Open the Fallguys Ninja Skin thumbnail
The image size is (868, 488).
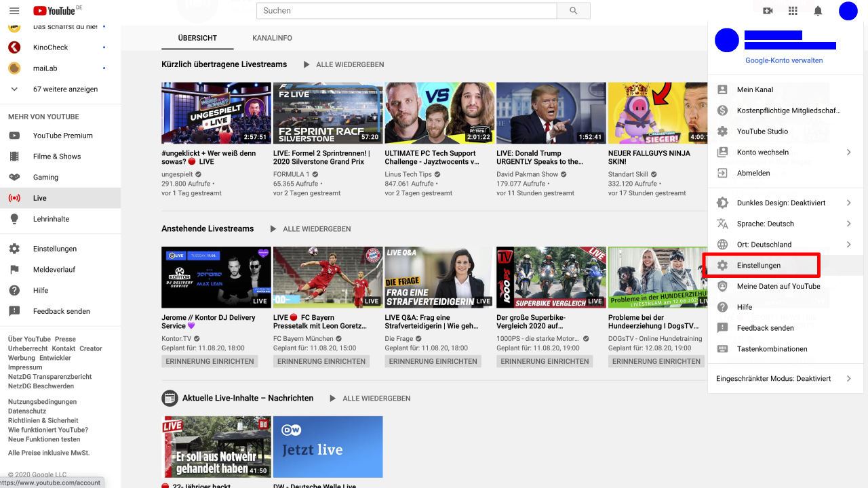(658, 113)
